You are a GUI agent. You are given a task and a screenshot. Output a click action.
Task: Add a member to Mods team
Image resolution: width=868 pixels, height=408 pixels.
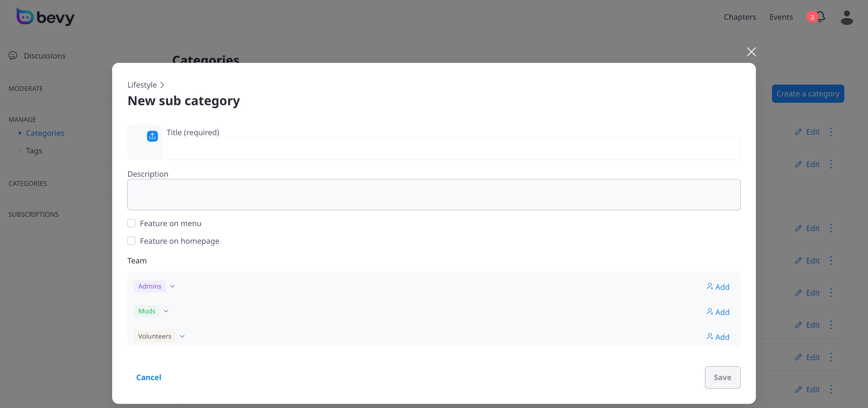tap(718, 312)
